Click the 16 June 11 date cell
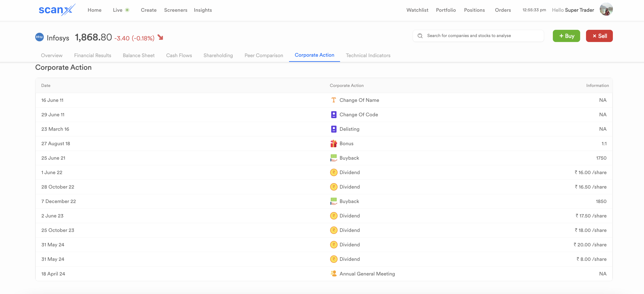Screen dimensions: 644x294 [x=52, y=100]
